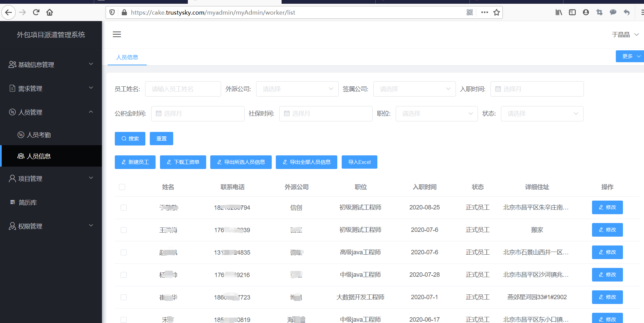Open 人员考勤 in the sidebar
Image resolution: width=644 pixels, height=323 pixels.
click(x=51, y=135)
